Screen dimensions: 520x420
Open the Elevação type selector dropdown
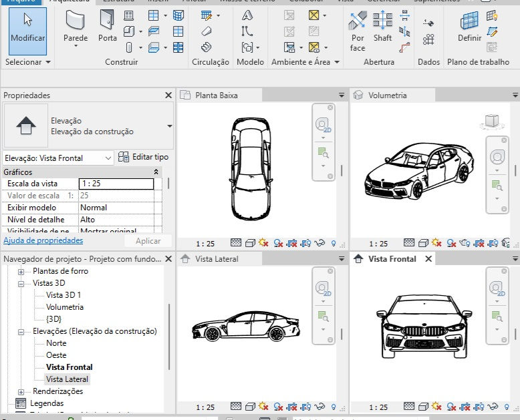(x=170, y=126)
